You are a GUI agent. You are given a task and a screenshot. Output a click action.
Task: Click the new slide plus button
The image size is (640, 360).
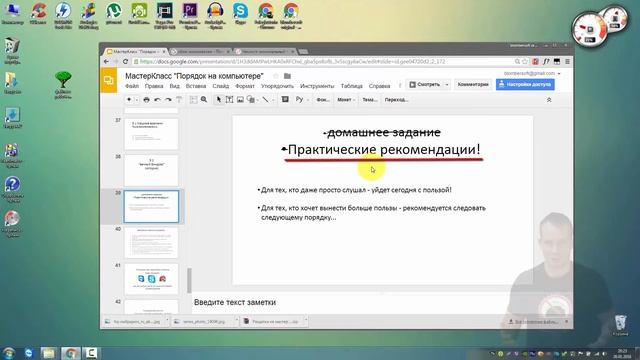(x=129, y=100)
